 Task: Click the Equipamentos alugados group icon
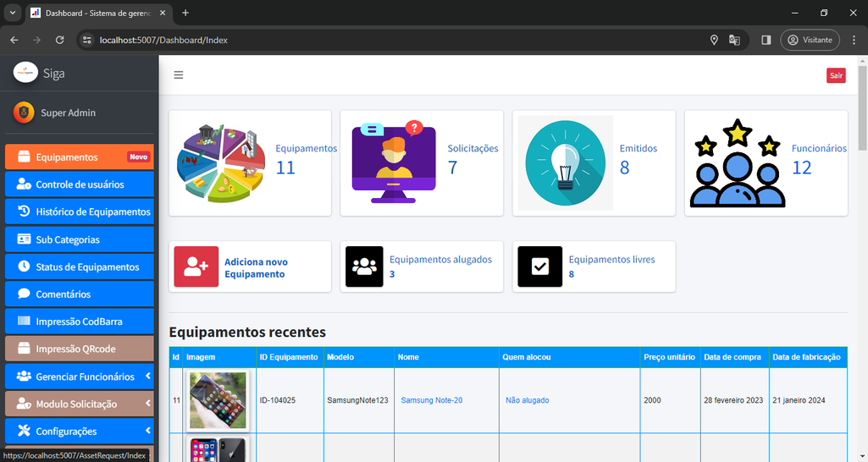pyautogui.click(x=364, y=267)
